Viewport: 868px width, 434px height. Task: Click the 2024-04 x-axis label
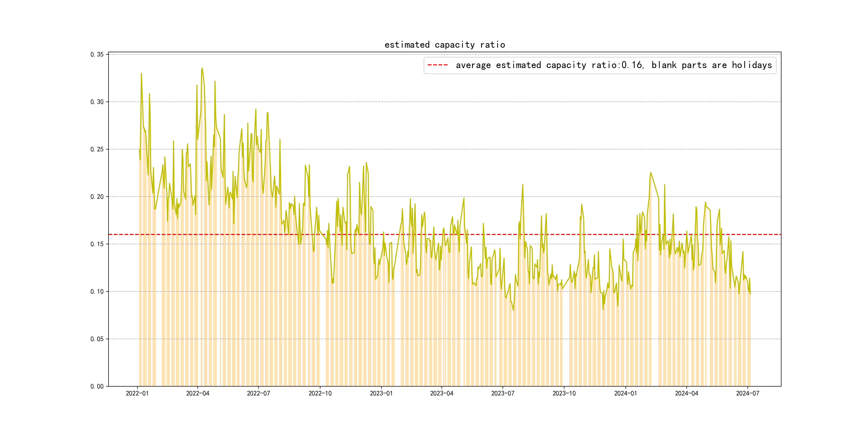tap(686, 393)
